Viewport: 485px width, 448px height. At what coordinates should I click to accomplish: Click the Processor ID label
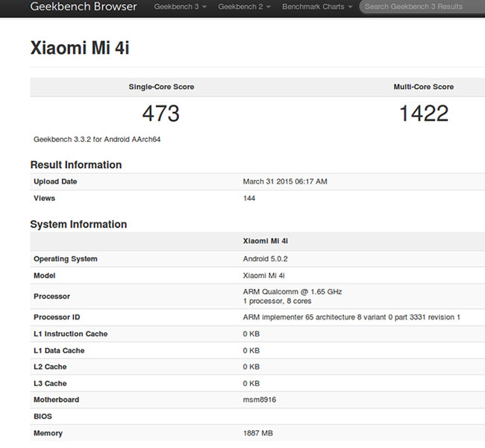[x=57, y=317]
